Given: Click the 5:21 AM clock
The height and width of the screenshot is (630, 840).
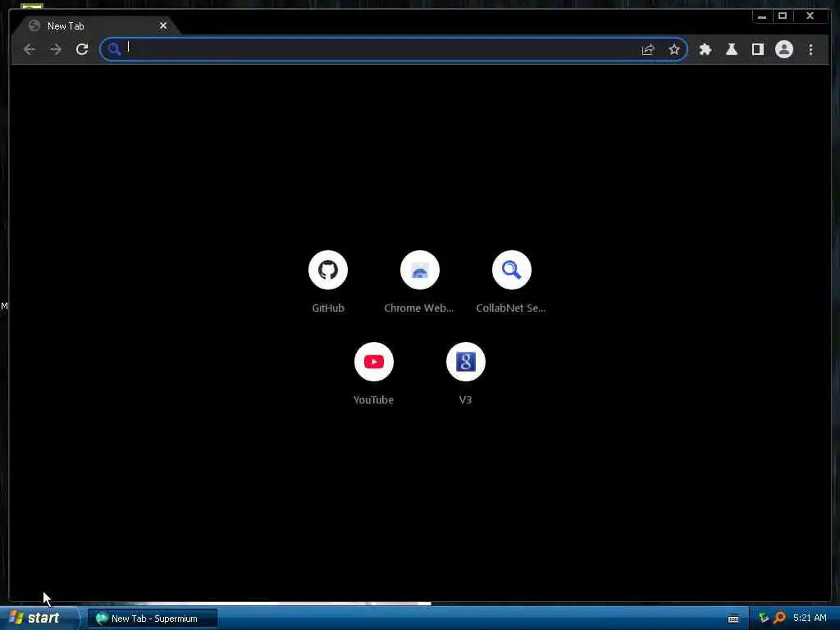Looking at the screenshot, I should [810, 619].
